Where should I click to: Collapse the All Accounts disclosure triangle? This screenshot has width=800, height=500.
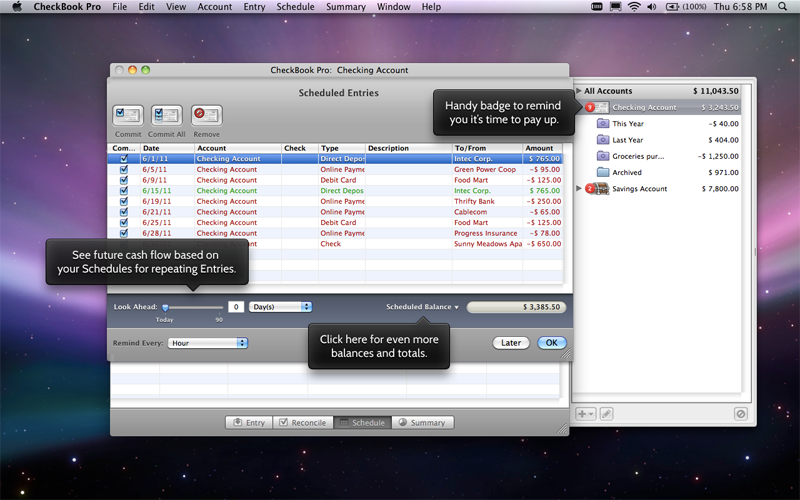click(x=579, y=91)
